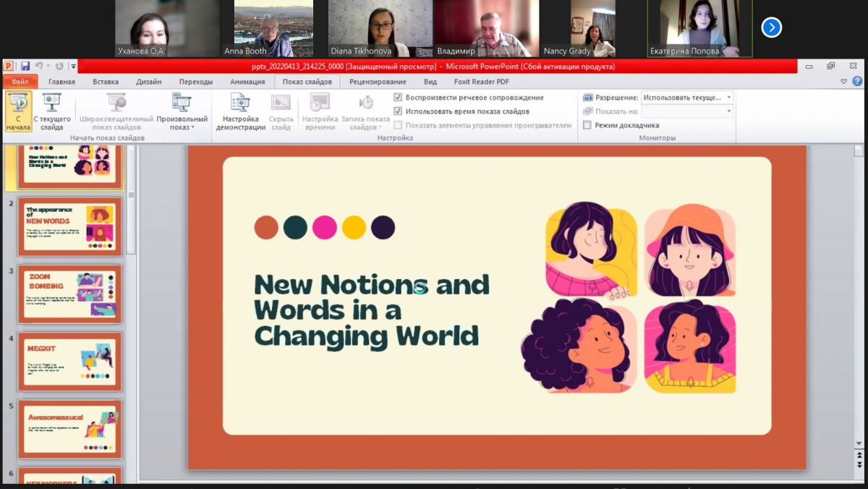This screenshot has height=489, width=868.
Task: Select slide 5 thumbnail 'Awesomesauce!'
Action: (70, 430)
